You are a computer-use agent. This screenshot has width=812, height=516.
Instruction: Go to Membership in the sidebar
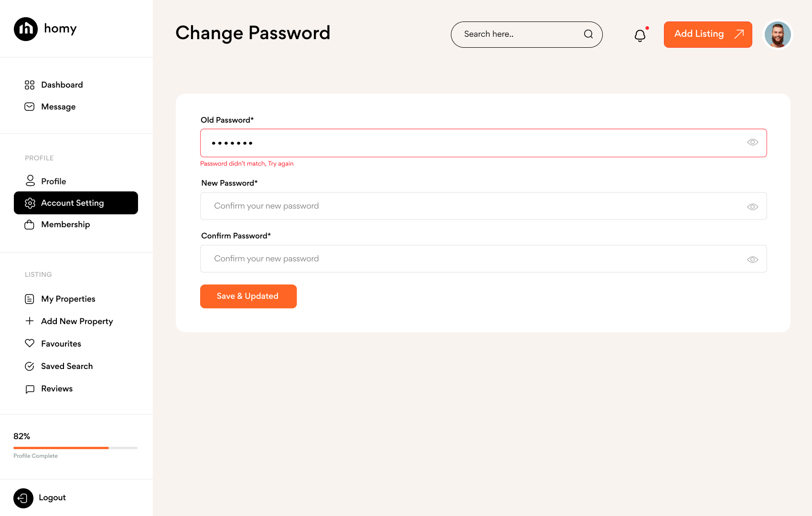65,225
